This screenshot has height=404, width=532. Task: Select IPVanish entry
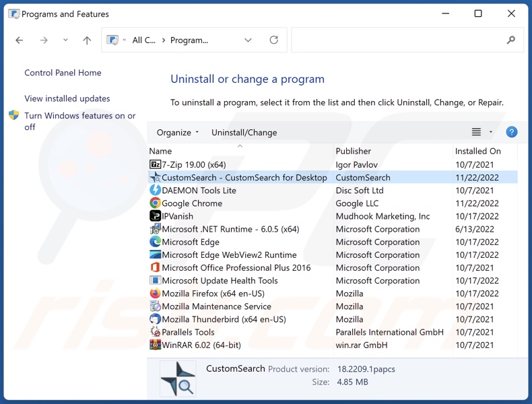tap(178, 216)
